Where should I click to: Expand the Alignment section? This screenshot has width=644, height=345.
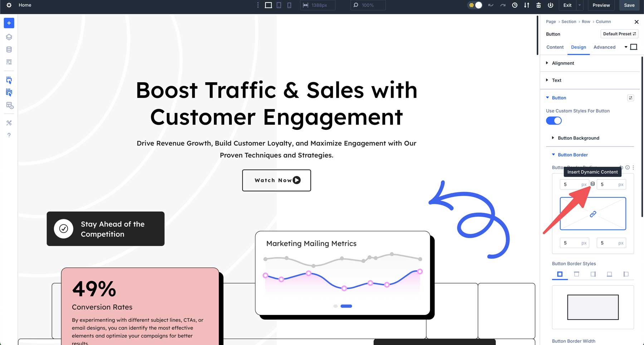pyautogui.click(x=562, y=63)
